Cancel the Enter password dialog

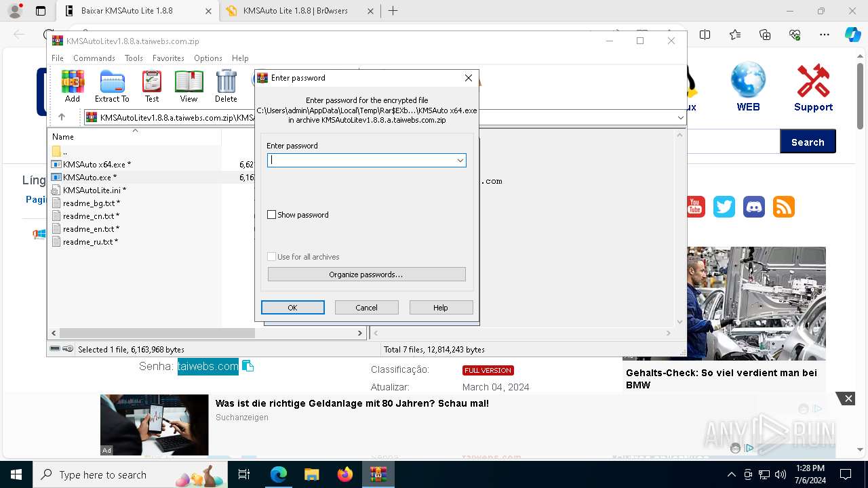pos(366,308)
